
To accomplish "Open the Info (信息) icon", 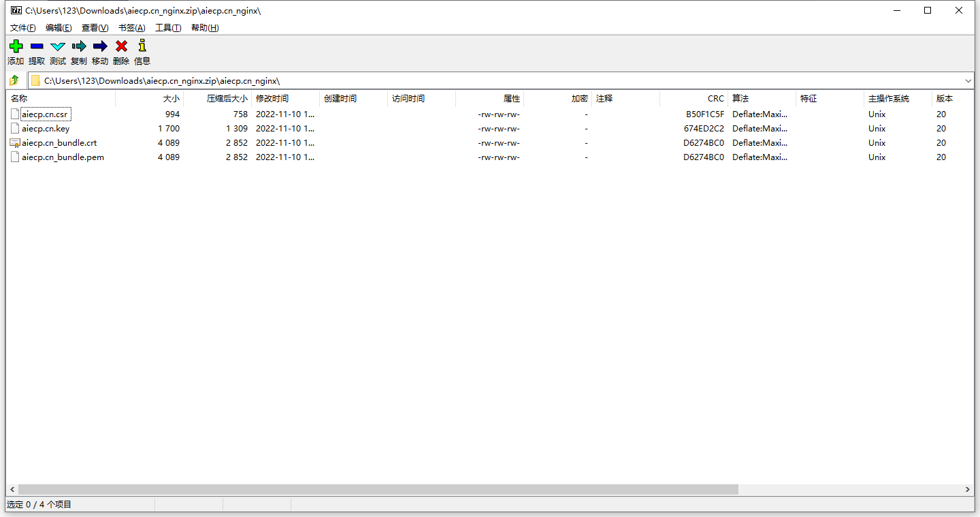I will click(x=142, y=46).
